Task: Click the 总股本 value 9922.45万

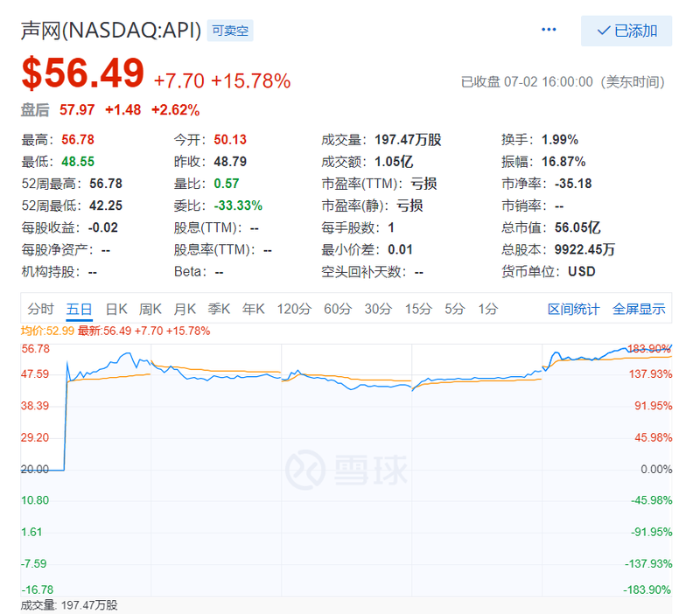Action: (x=584, y=249)
